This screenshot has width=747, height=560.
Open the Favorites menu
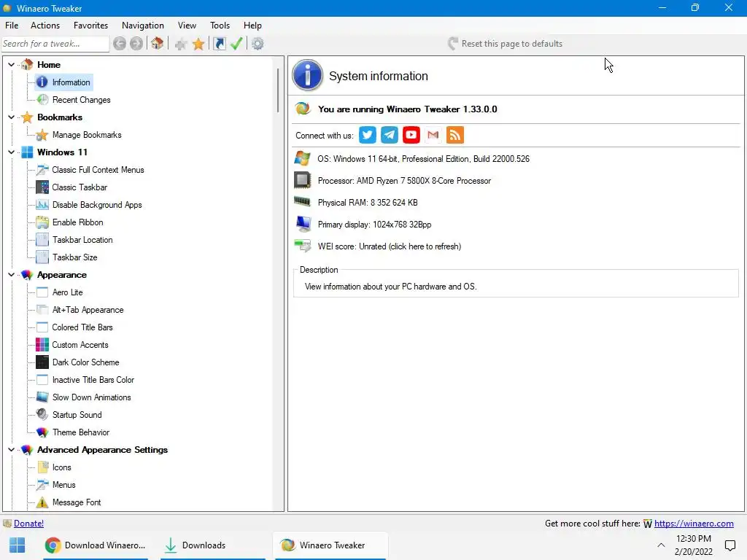pos(90,26)
